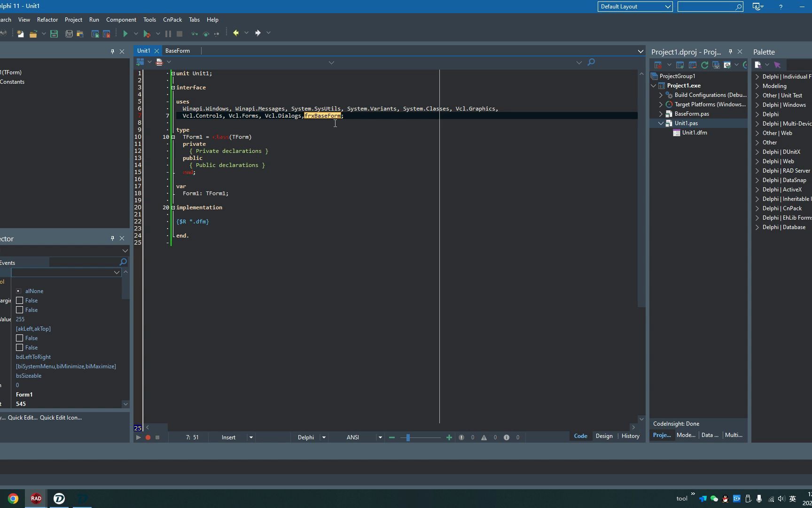Click the editor zoom slider handle
The width and height of the screenshot is (812, 508).
[408, 437]
